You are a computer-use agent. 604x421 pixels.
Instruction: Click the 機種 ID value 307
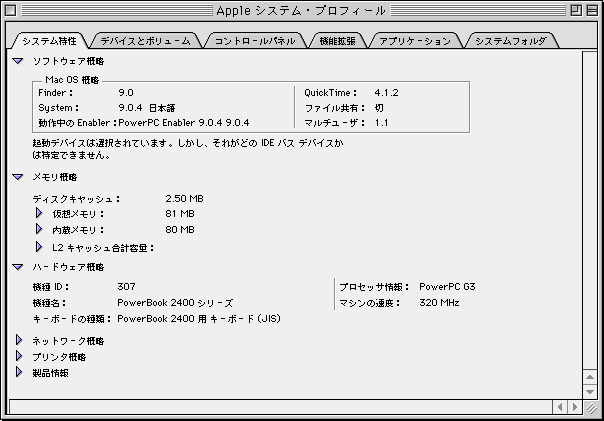pyautogui.click(x=126, y=287)
